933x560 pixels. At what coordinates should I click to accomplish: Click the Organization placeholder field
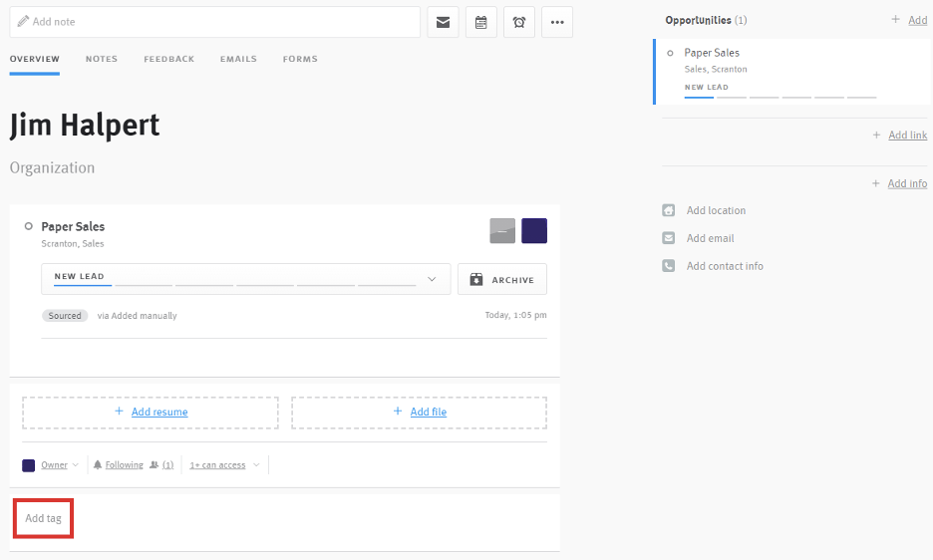click(x=53, y=167)
